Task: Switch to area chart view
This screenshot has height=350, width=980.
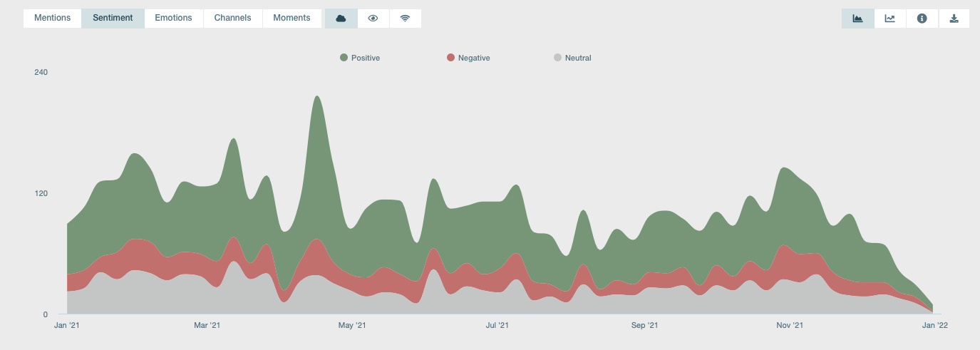Action: pos(857,19)
